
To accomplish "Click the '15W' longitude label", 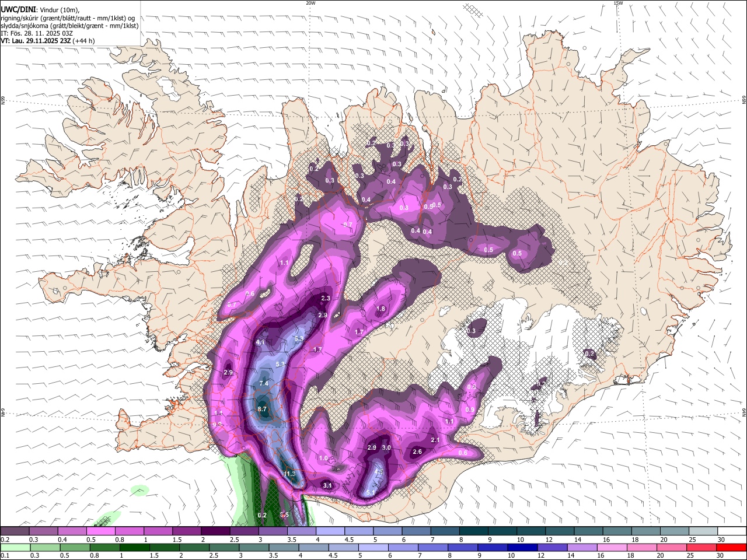I will click(618, 3).
